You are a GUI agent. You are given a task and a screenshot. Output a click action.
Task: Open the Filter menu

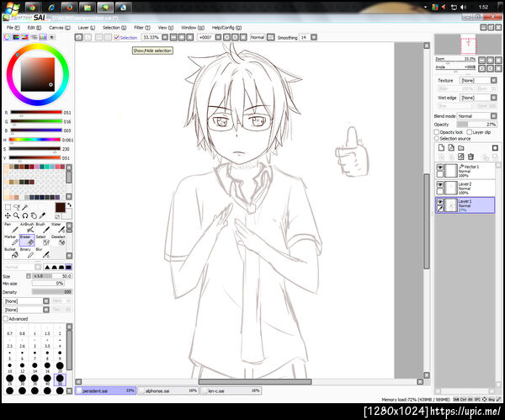point(142,28)
